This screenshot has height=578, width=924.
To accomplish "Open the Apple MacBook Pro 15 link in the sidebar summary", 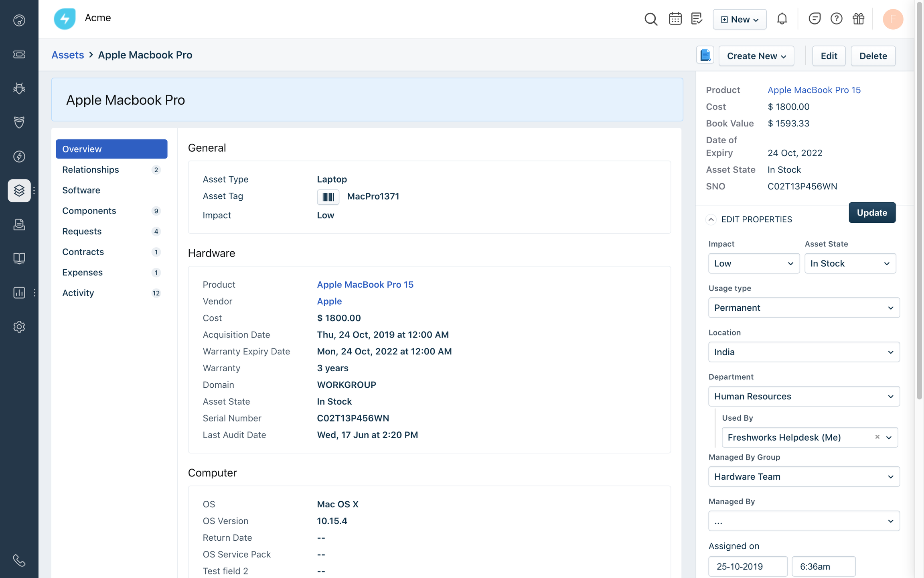I will point(814,90).
